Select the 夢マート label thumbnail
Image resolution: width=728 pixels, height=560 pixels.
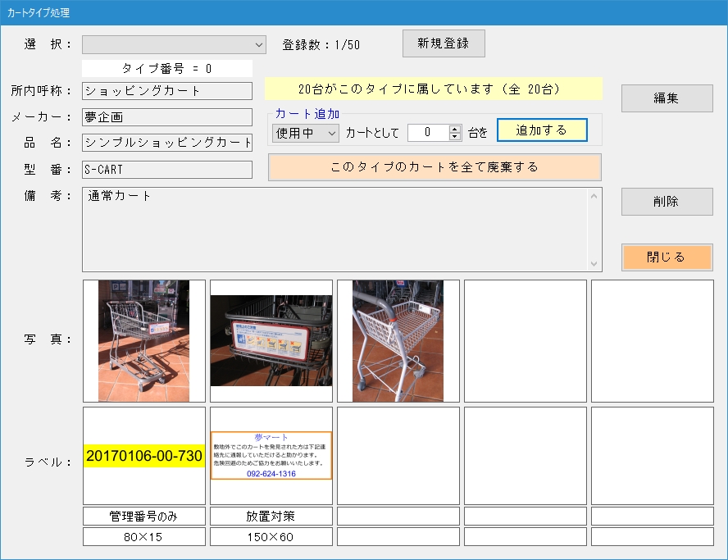(x=271, y=456)
